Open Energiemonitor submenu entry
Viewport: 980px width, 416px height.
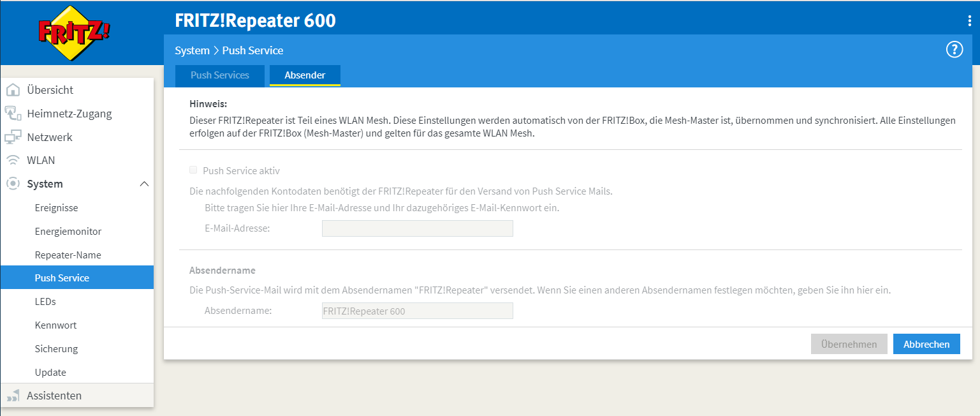68,232
